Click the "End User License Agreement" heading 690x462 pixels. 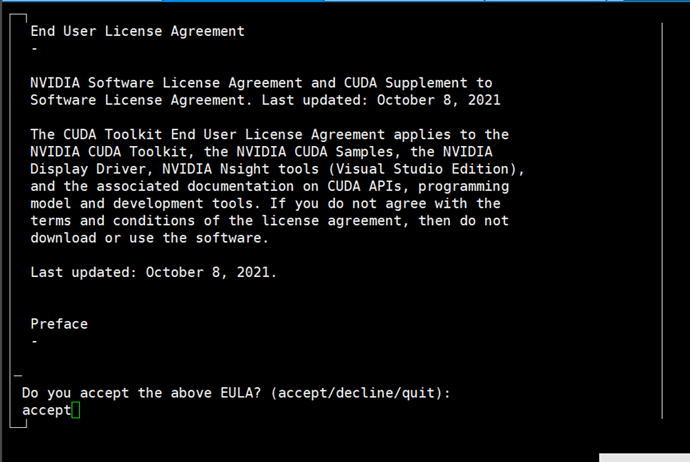click(x=137, y=31)
